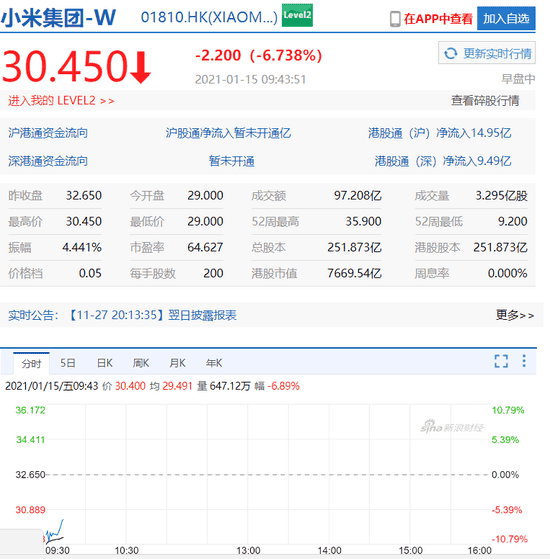The width and height of the screenshot is (550, 559).
Task: Click 沪股通净流入暂未开通亿 text link
Action: pyautogui.click(x=228, y=133)
